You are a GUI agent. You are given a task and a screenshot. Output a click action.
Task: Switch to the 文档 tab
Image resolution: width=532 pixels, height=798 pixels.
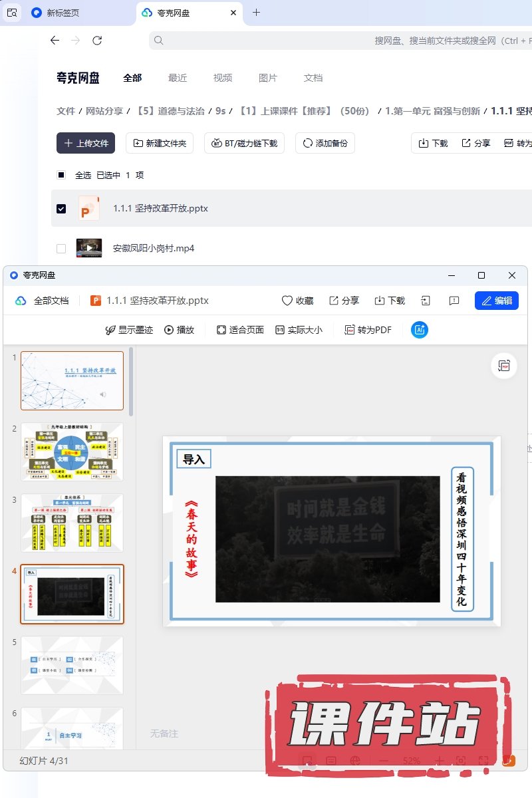click(x=313, y=78)
